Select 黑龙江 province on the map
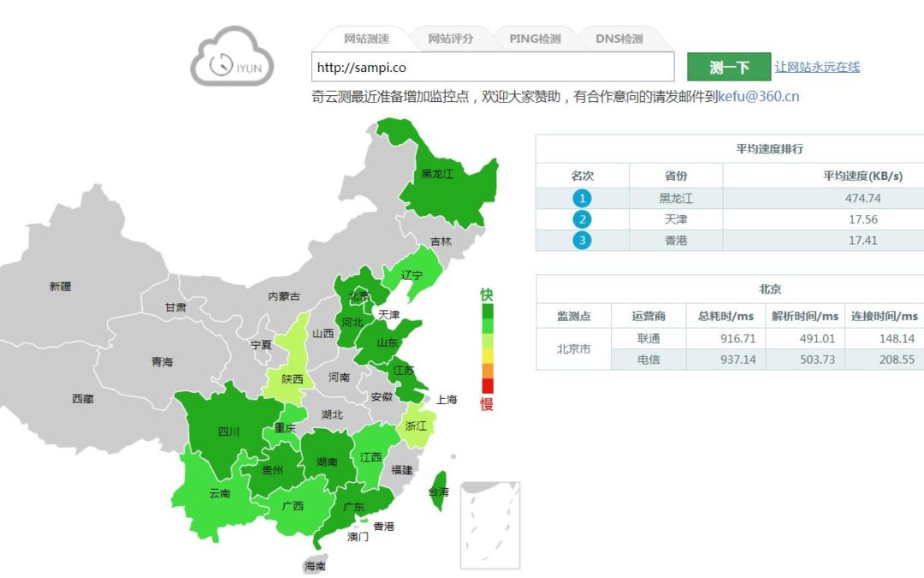 tap(437, 174)
